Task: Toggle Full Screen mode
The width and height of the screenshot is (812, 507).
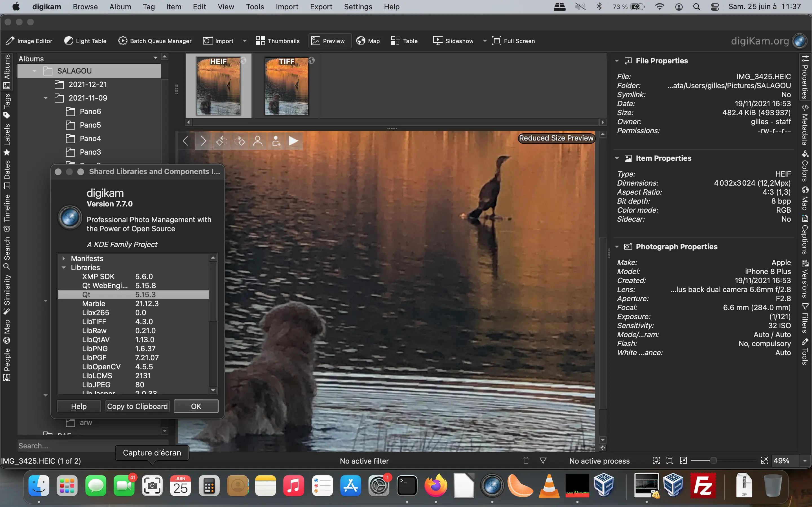Action: [x=514, y=41]
